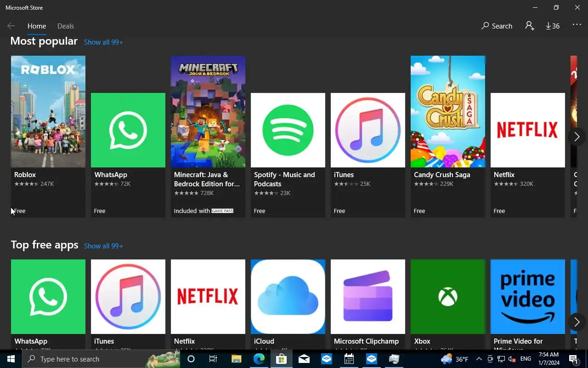Show all 99+ Most popular apps
The width and height of the screenshot is (588, 368).
point(103,42)
